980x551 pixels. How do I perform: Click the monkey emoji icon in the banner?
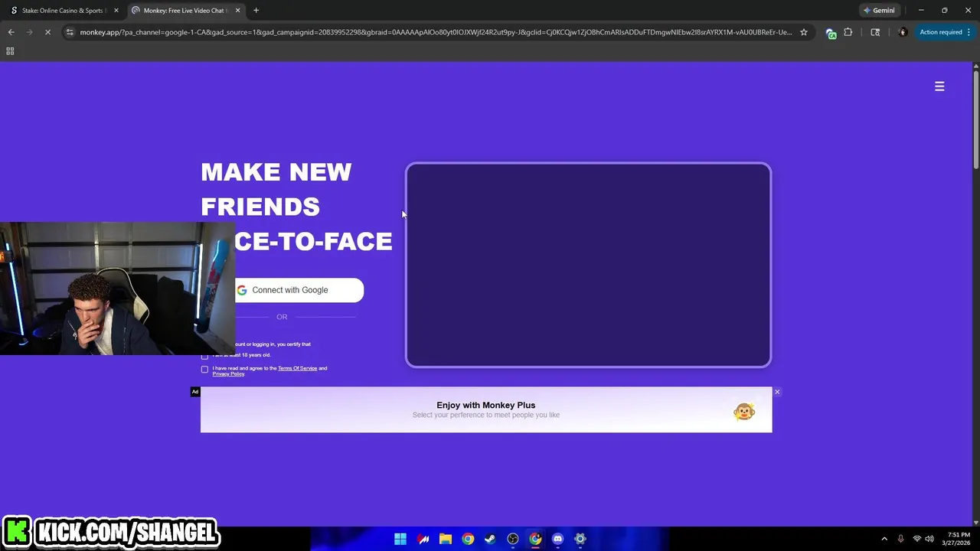743,412
